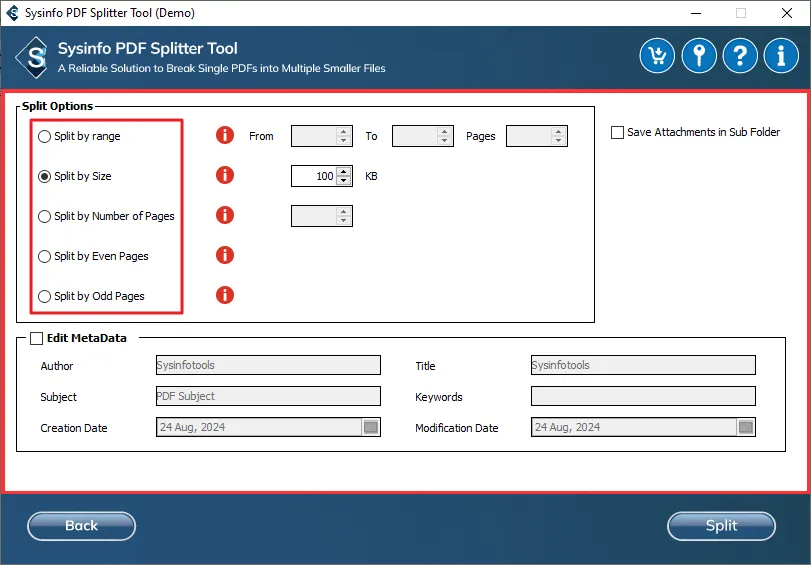Click the 'KB' unit label
The image size is (811, 565).
click(x=371, y=176)
